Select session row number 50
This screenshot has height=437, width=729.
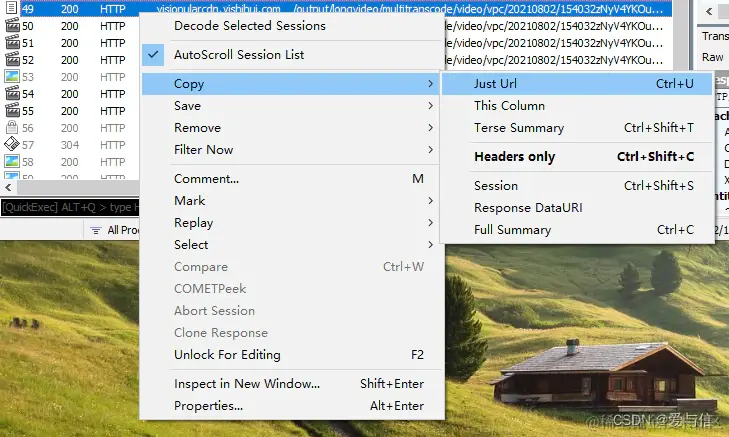(28, 26)
